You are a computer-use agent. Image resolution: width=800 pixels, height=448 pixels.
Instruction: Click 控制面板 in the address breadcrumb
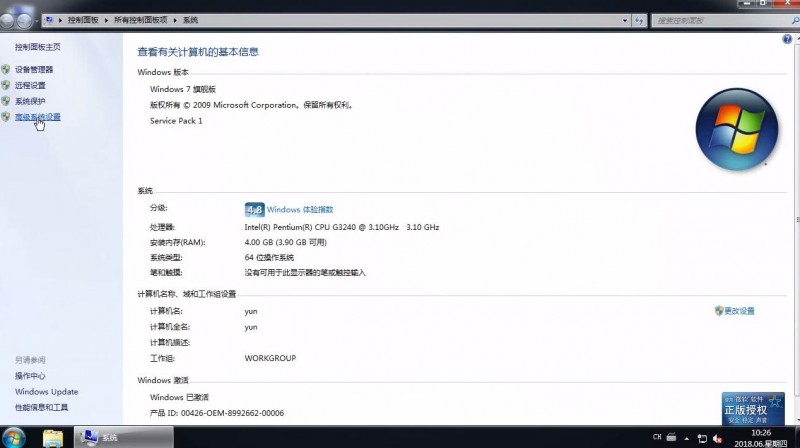pos(83,20)
